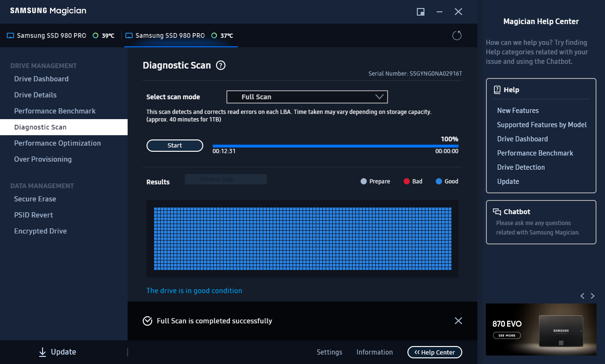Click the 870 EVO advertisement banner
605x364 pixels.
pyautogui.click(x=541, y=329)
